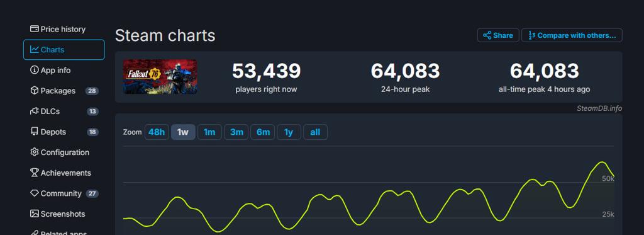644x235 pixels.
Task: Set chart zoom to 1w
Action: click(183, 132)
